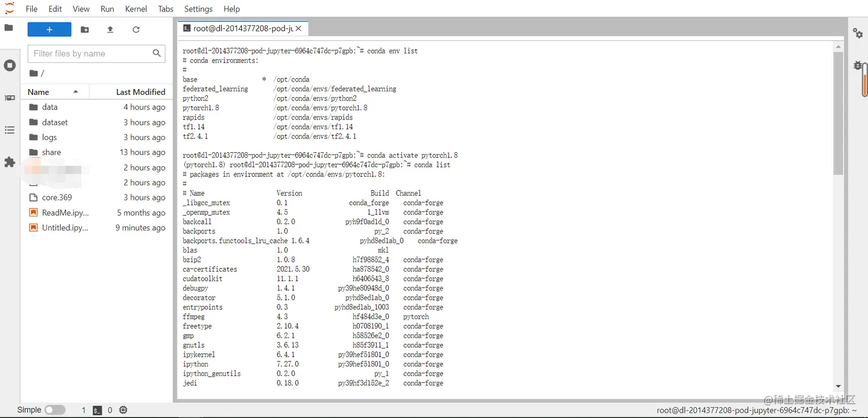Open the Edit menu
This screenshot has width=868, height=418.
pyautogui.click(x=55, y=9)
